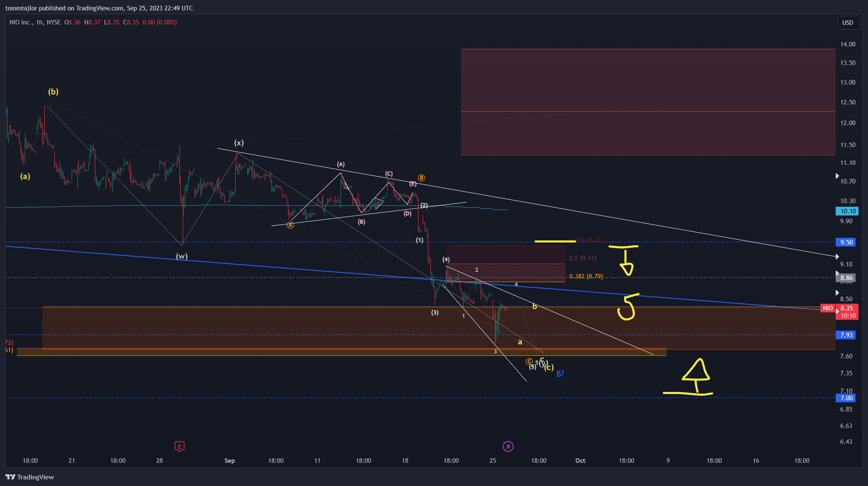Image resolution: width=868 pixels, height=486 pixels.
Task: Click the white (w) wave label
Action: pos(181,256)
